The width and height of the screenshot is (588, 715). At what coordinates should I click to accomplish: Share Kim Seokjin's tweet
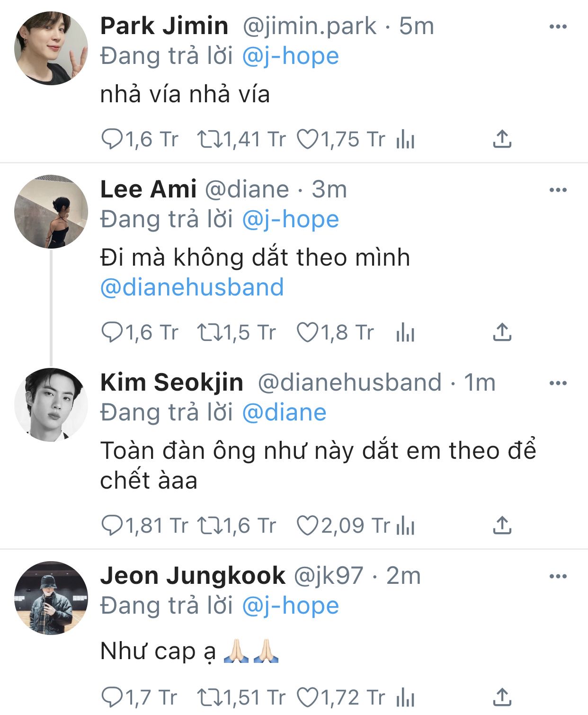[x=502, y=525]
